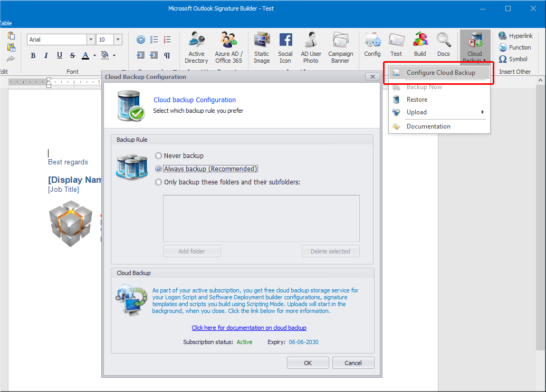Click the Test ribbon button

point(396,45)
